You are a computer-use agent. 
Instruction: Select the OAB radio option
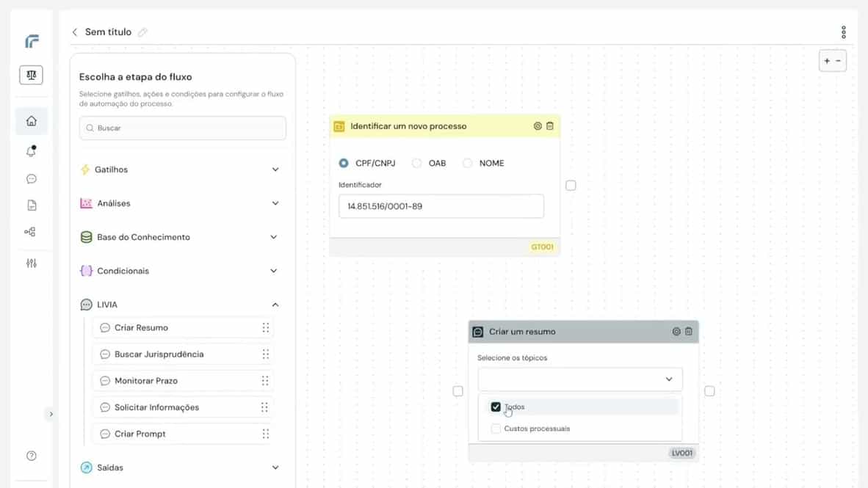coord(417,163)
